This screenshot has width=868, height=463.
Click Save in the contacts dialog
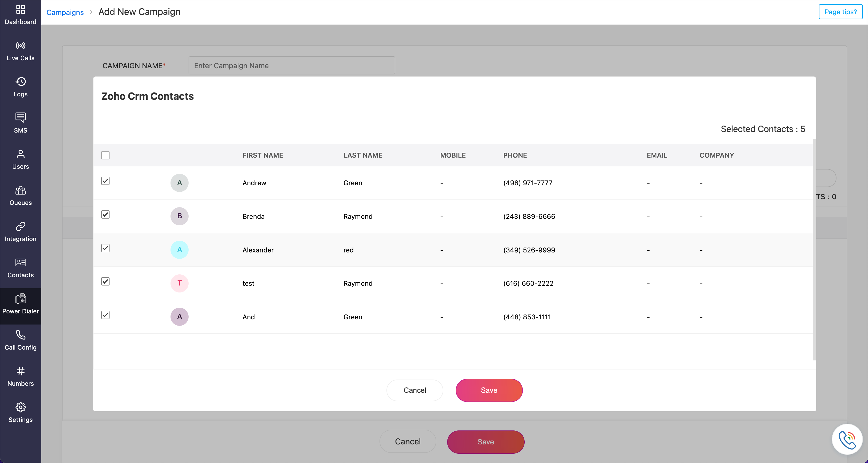coord(489,390)
